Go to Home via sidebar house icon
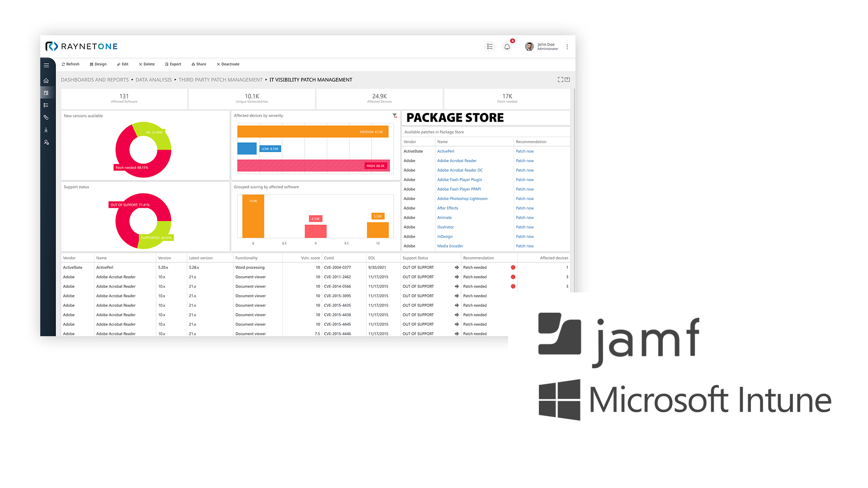Viewport: 868px width, 488px height. click(46, 80)
